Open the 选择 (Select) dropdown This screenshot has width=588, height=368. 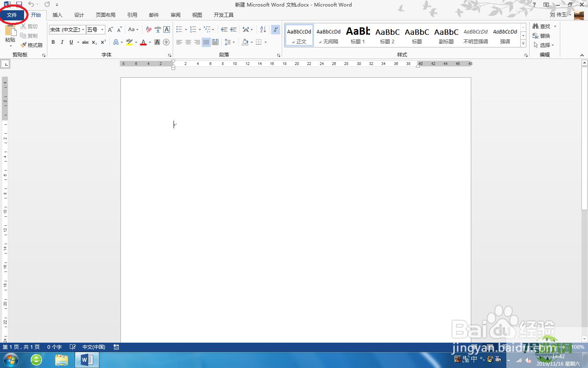[x=543, y=45]
